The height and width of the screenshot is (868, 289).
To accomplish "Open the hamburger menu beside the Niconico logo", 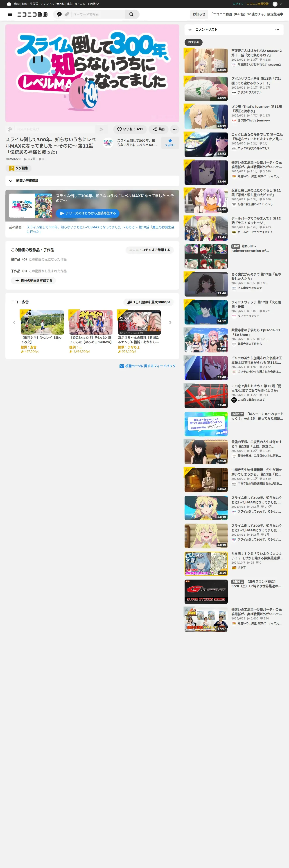I will point(10,14).
